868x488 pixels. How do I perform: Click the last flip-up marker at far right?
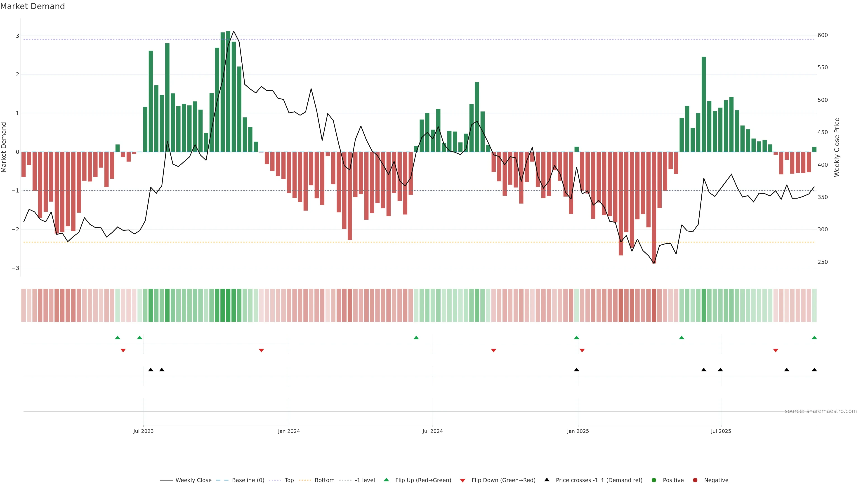click(814, 338)
